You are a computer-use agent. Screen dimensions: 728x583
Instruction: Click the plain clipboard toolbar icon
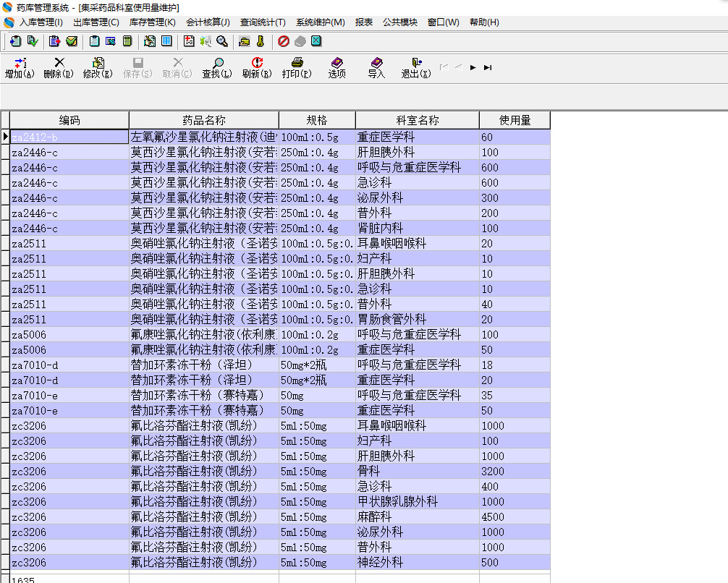[x=94, y=41]
